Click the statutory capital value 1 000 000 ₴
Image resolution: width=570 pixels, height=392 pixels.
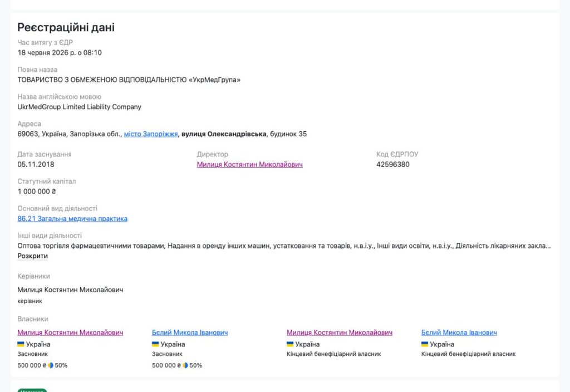tap(37, 191)
